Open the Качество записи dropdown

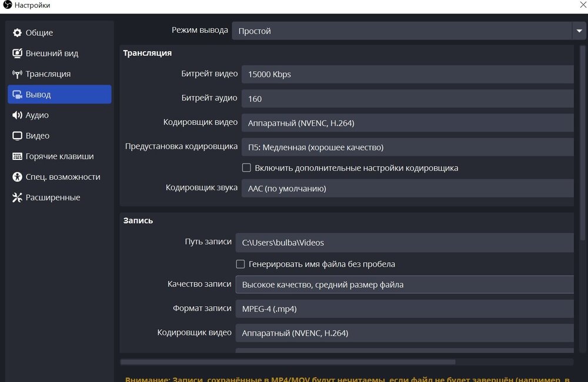click(404, 284)
